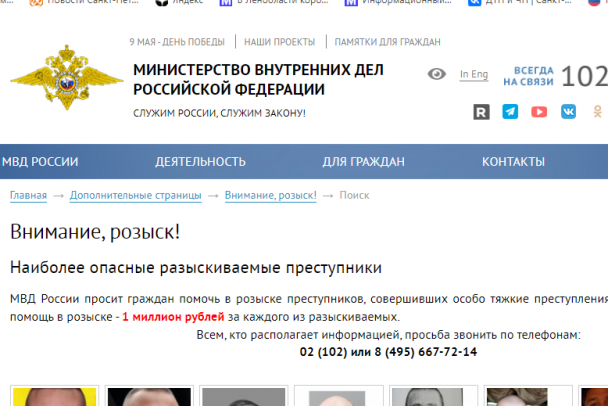Open the fifth wanted person photo

434,396
